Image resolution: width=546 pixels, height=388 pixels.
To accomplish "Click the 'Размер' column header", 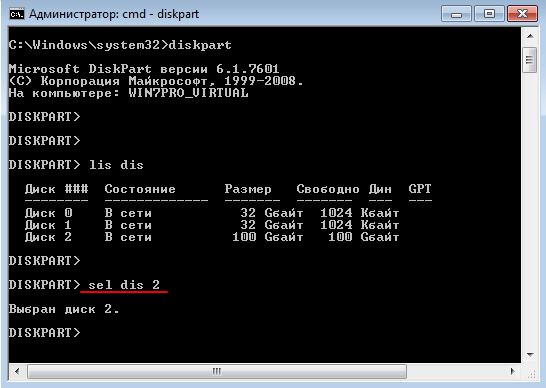I will (248, 189).
